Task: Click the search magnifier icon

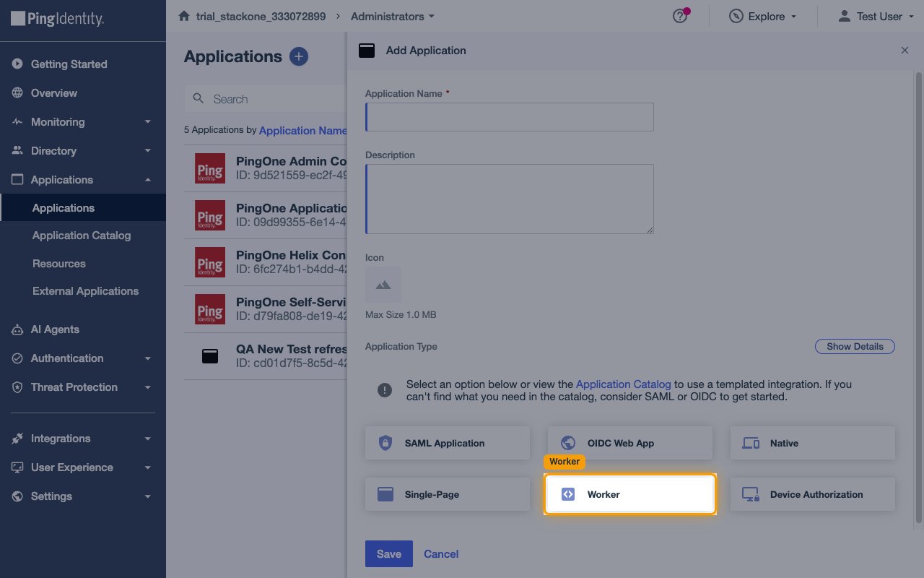Action: (198, 99)
